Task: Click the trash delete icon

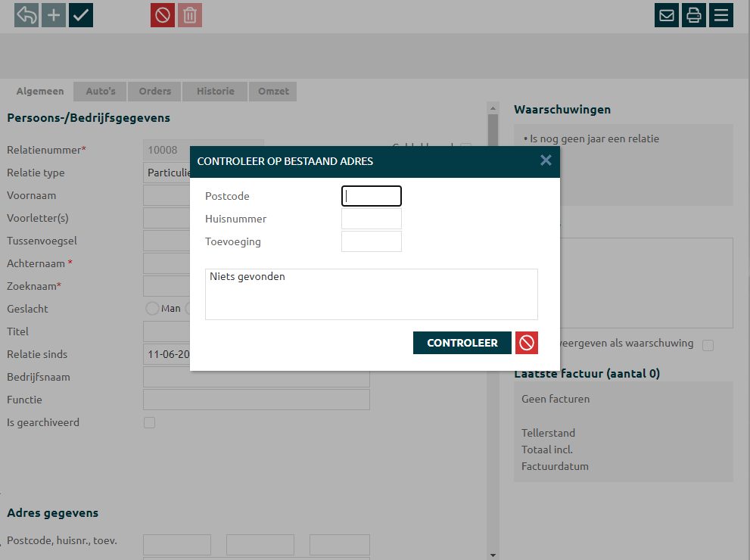Action: pos(190,15)
